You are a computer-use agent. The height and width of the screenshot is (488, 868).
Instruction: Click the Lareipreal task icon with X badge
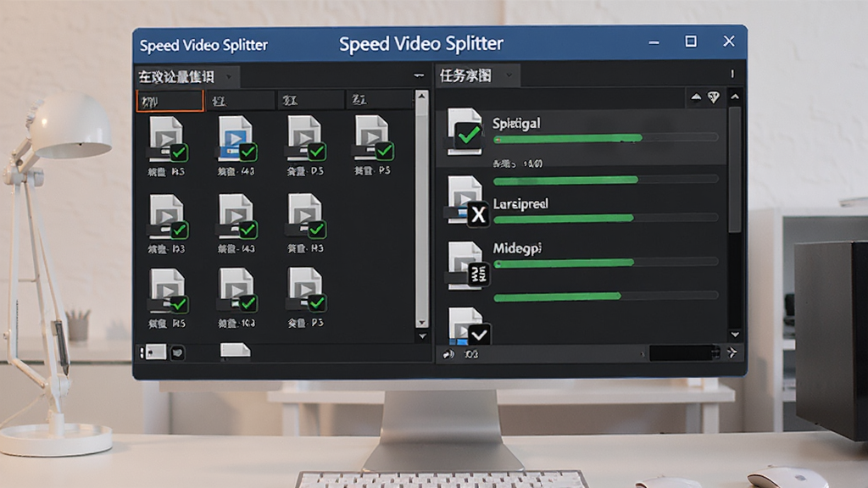point(468,202)
